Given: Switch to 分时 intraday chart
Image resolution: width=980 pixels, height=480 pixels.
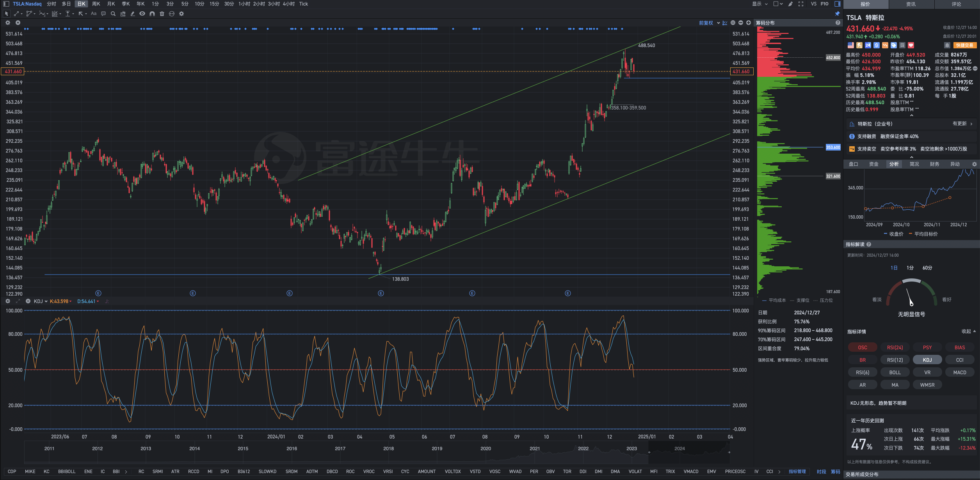Looking at the screenshot, I should coord(52,4).
